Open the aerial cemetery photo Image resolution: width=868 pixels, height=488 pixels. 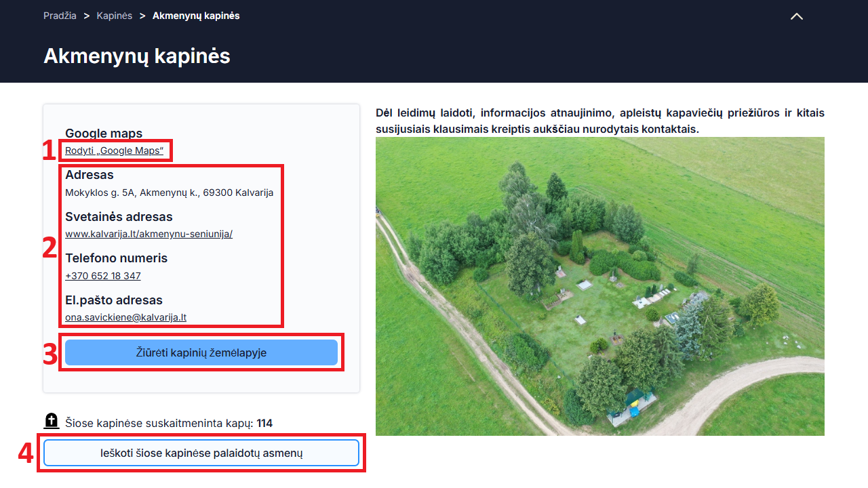600,286
